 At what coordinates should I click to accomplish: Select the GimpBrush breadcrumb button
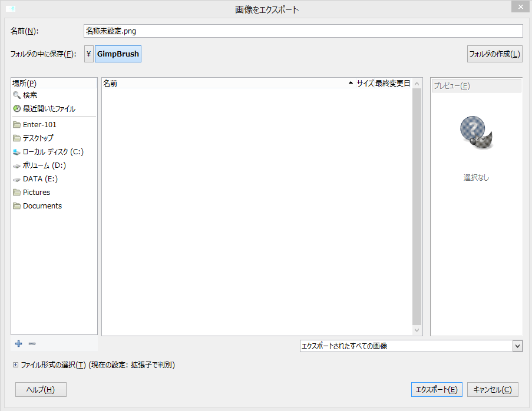tap(118, 54)
